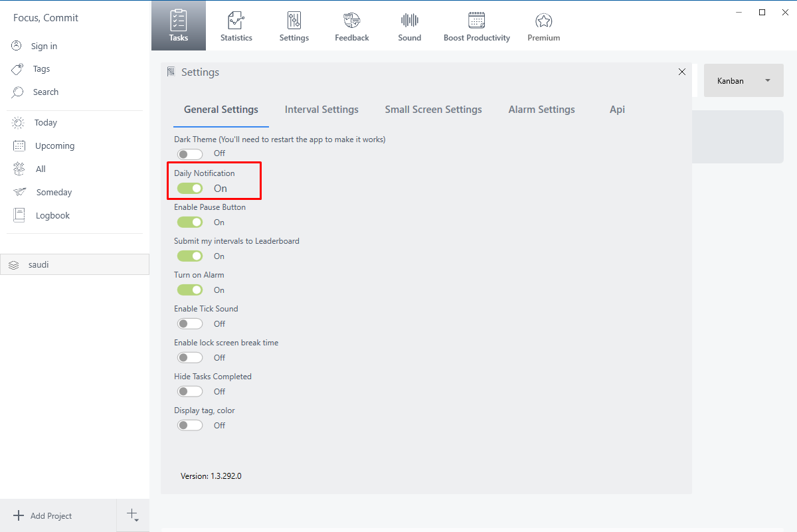Open Boost Productivity calendar icon
The width and height of the screenshot is (797, 532).
tap(476, 21)
